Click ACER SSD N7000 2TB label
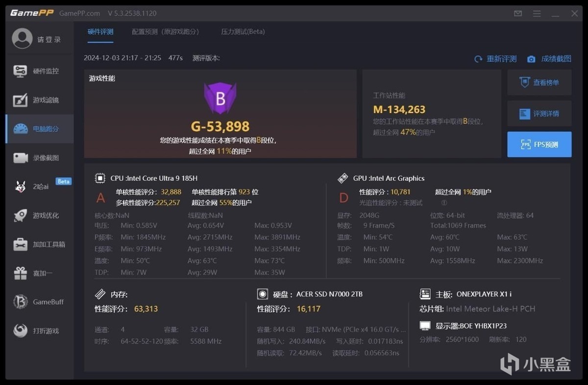Screen dimensions: 588x385 coord(329,294)
